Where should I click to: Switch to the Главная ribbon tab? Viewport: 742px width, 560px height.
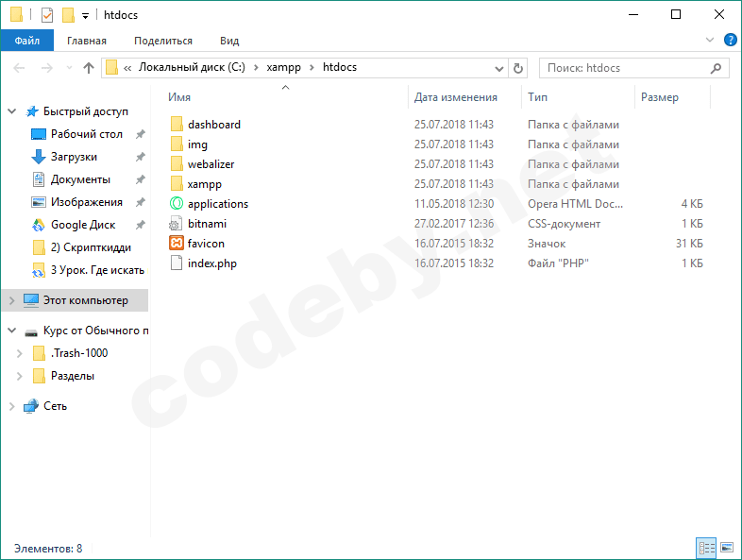(87, 41)
